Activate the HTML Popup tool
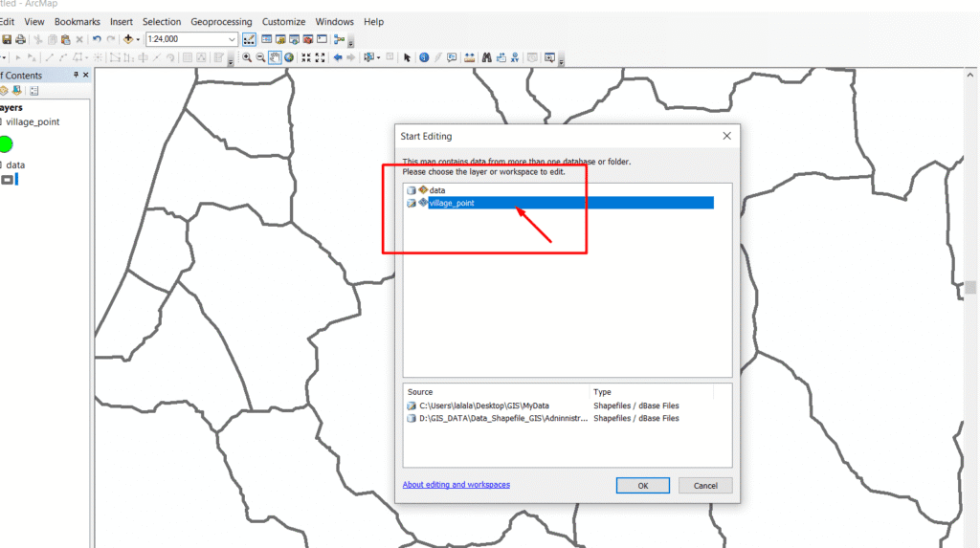 [452, 57]
